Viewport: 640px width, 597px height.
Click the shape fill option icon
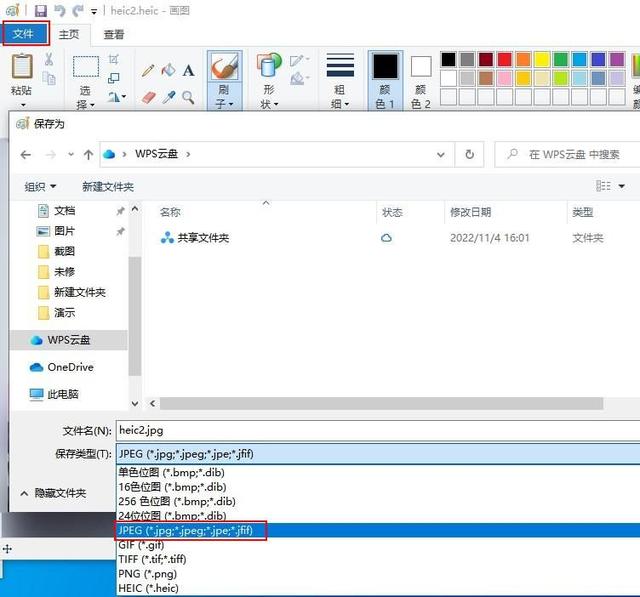click(x=300, y=78)
